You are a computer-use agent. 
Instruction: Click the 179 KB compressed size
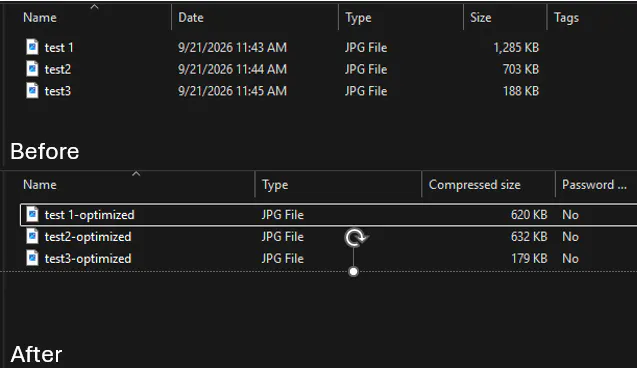pyautogui.click(x=529, y=258)
